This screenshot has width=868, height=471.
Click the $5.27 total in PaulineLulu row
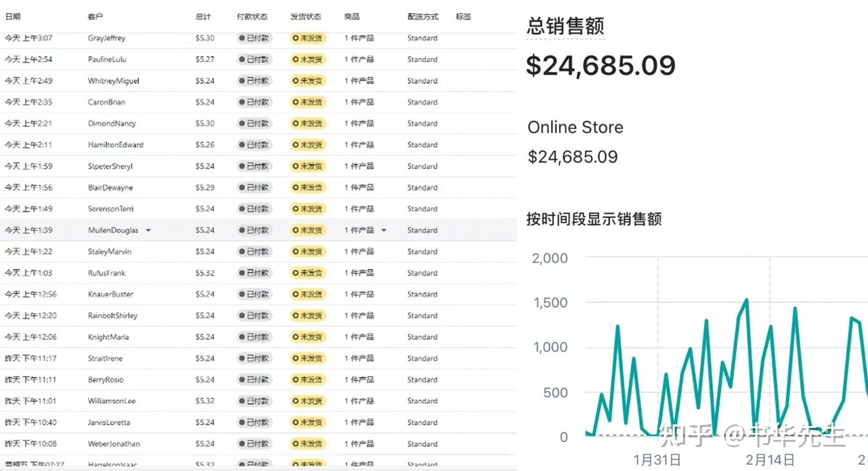205,59
